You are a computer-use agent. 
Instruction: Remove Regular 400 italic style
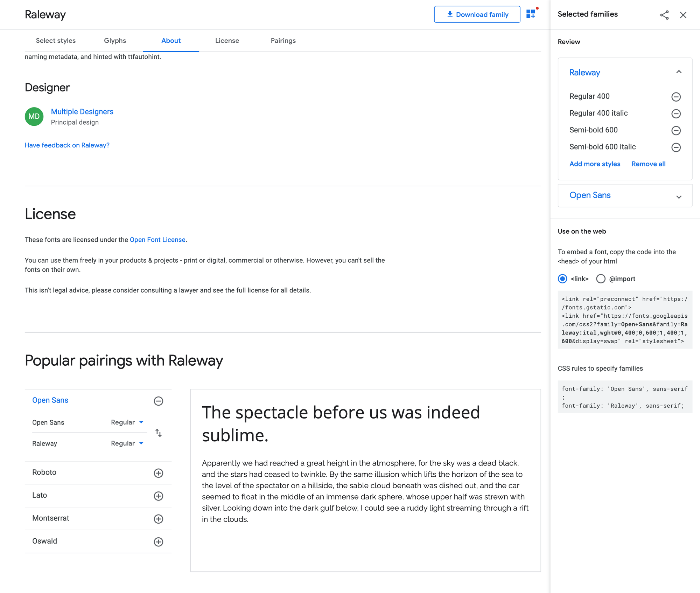pyautogui.click(x=676, y=113)
